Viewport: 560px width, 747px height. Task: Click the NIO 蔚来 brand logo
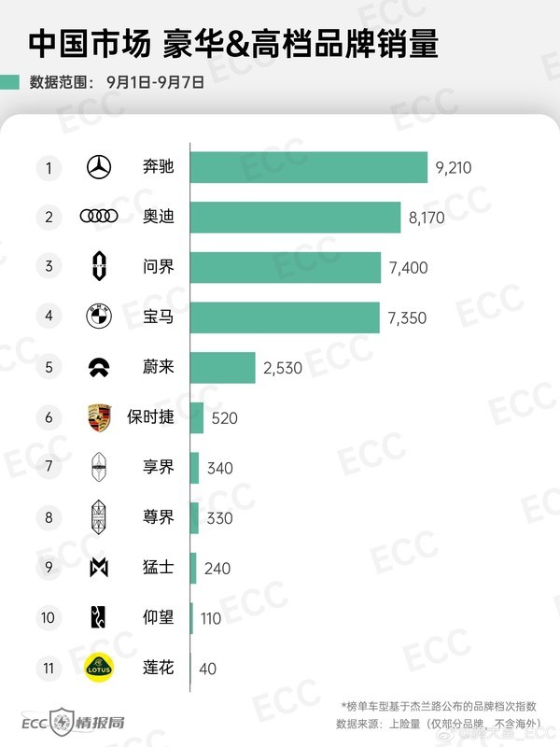(99, 367)
